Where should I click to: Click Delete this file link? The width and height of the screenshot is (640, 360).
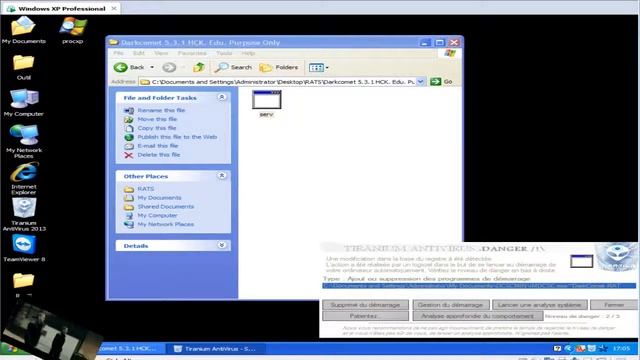(x=159, y=155)
